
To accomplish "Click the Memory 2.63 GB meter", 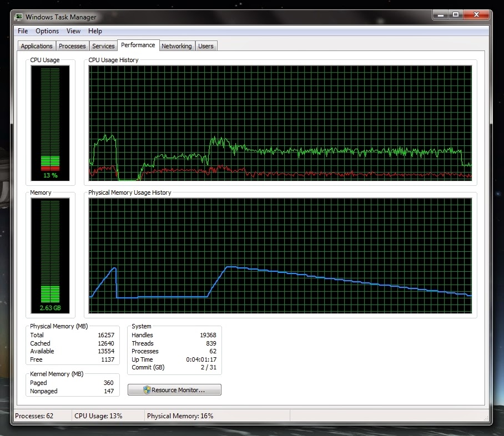I will click(x=50, y=255).
